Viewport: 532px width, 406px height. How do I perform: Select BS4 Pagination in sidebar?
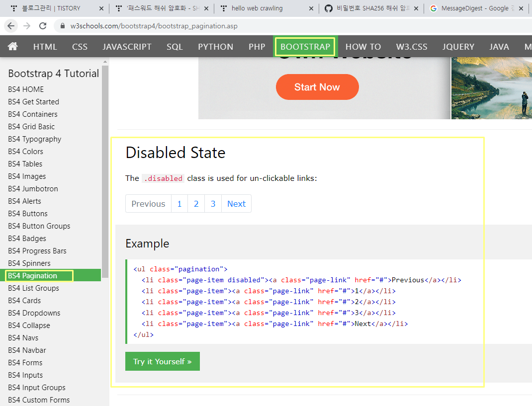[51, 275]
